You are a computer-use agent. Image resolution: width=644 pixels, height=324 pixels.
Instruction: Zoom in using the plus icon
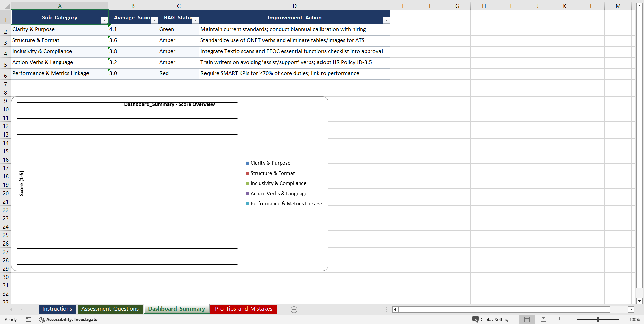(x=622, y=319)
